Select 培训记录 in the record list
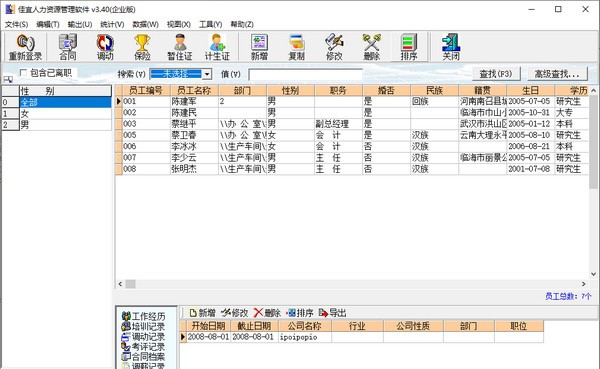The height and width of the screenshot is (369, 600). click(x=143, y=327)
